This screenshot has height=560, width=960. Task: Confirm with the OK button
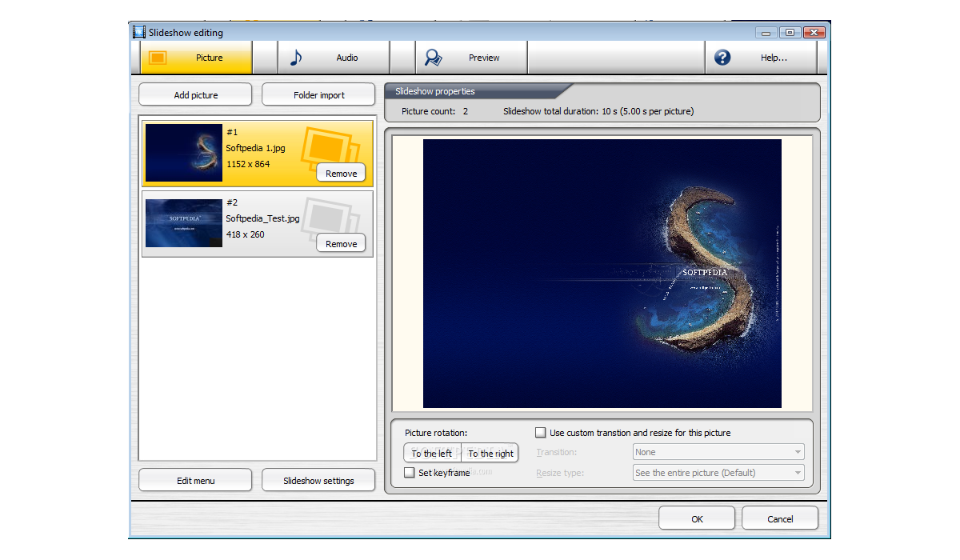point(697,518)
